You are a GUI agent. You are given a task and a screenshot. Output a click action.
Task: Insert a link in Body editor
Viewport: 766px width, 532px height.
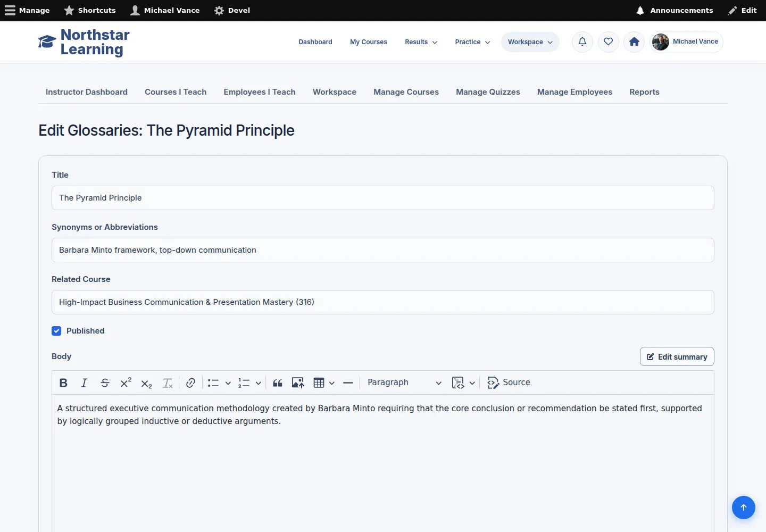coord(190,383)
